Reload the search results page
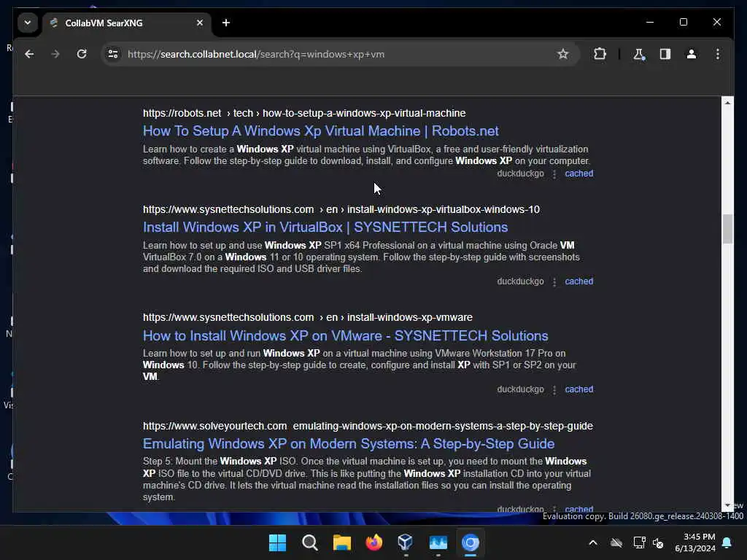 [x=82, y=54]
